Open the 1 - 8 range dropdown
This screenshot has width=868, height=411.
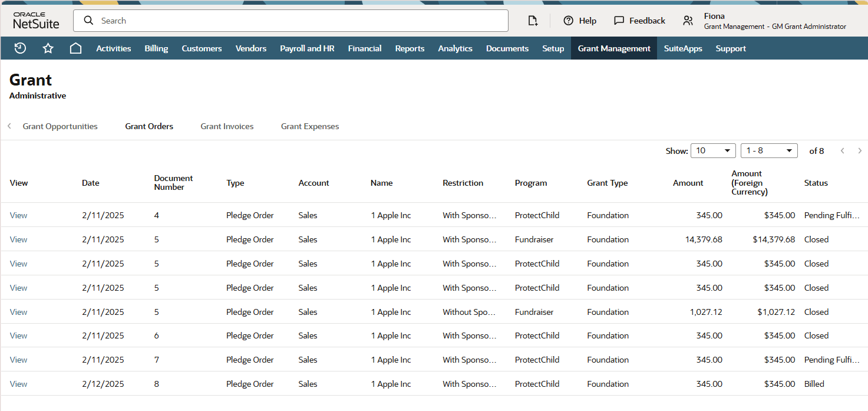coord(768,150)
